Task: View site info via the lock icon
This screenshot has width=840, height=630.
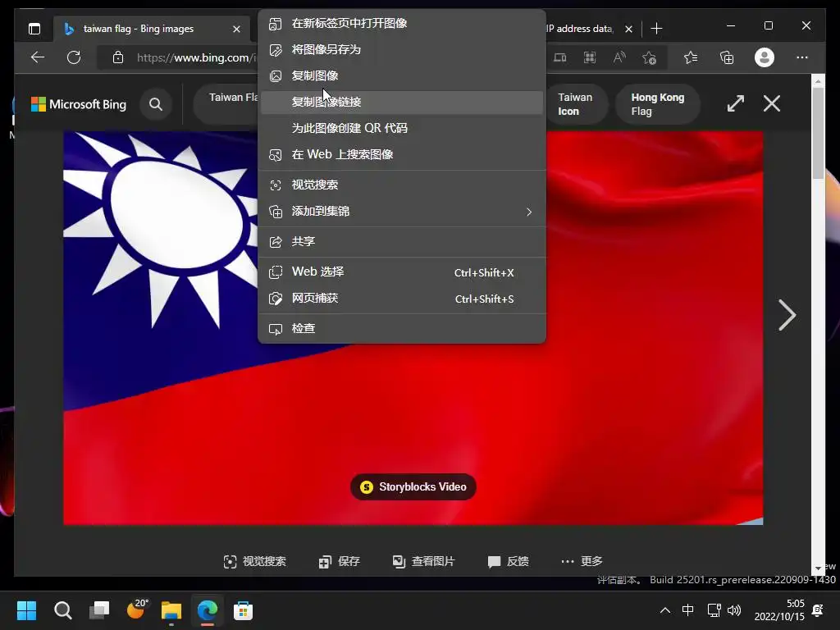Action: (x=118, y=57)
